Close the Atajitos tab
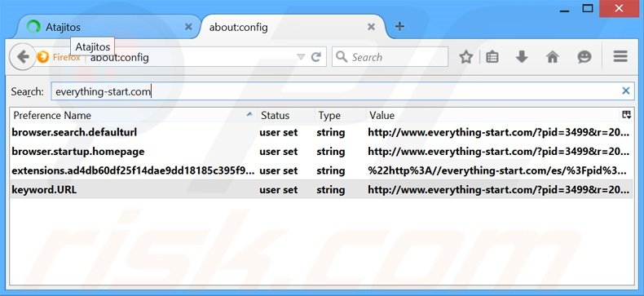This screenshot has width=644, height=296. point(188,27)
